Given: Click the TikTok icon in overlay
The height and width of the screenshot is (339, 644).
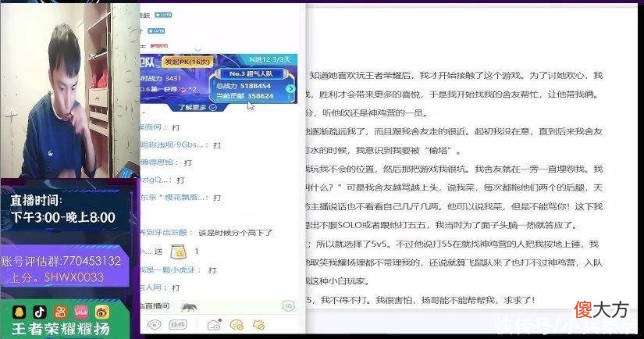Looking at the screenshot, I should tap(40, 312).
